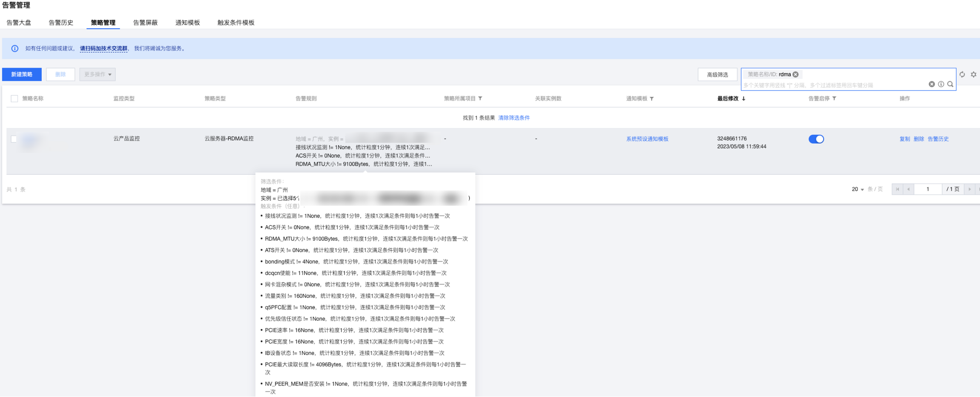Click the magnifier search icon

pos(950,84)
